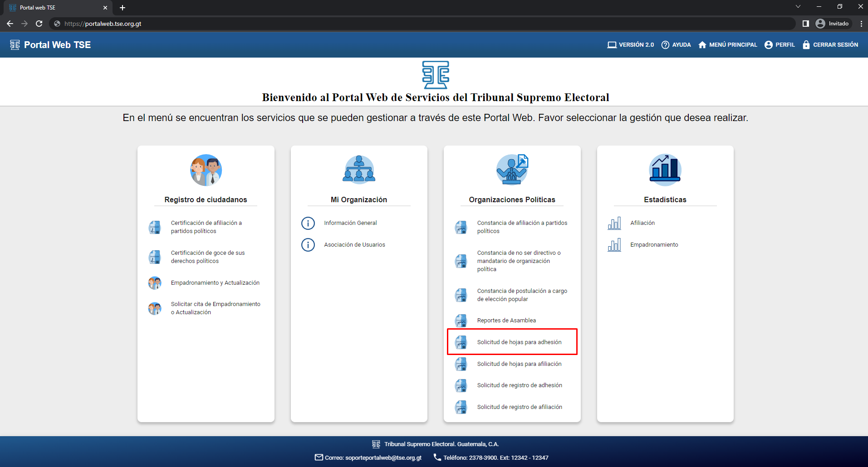Image resolution: width=868 pixels, height=467 pixels.
Task: Click document icon beside Certificación de goce
Action: pos(155,257)
